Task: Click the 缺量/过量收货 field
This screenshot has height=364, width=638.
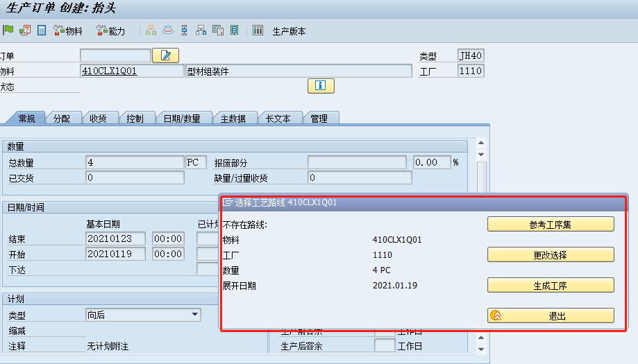Action: [x=360, y=177]
